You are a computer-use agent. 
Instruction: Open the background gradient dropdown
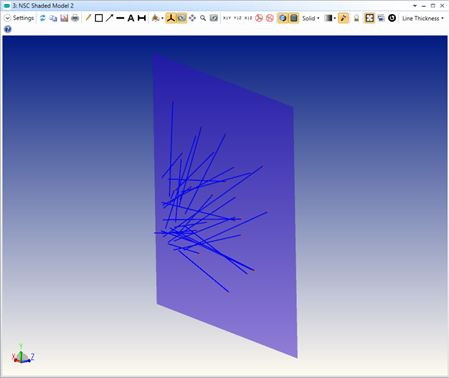[x=330, y=18]
